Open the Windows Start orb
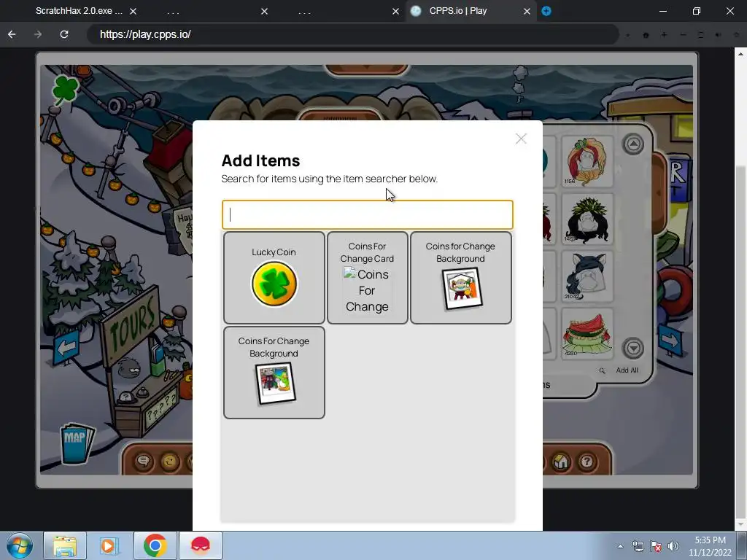The image size is (747, 560). coord(20,545)
